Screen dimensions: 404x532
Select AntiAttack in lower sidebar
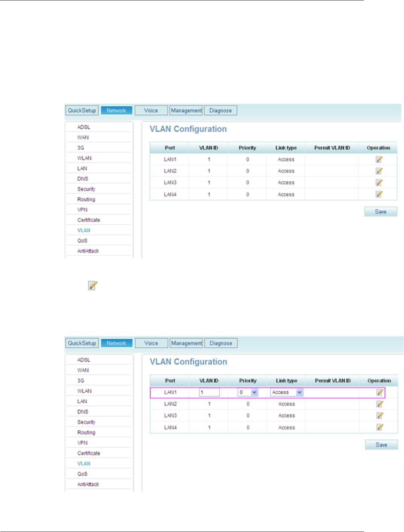(x=88, y=484)
